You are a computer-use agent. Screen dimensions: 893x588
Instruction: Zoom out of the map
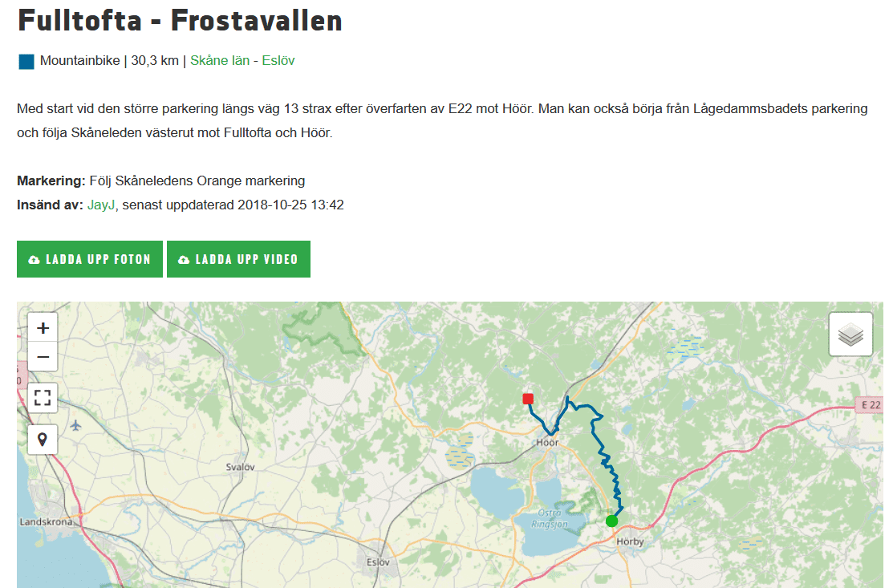(x=43, y=357)
